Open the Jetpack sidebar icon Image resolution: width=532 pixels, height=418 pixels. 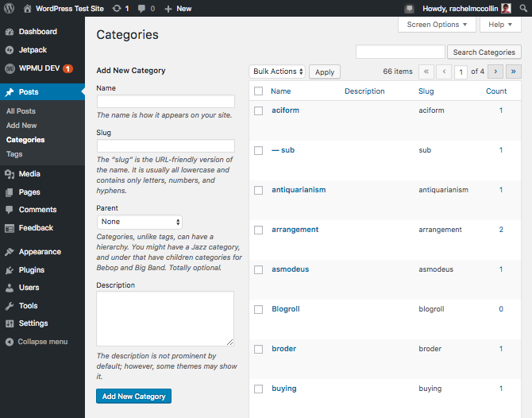pyautogui.click(x=10, y=49)
